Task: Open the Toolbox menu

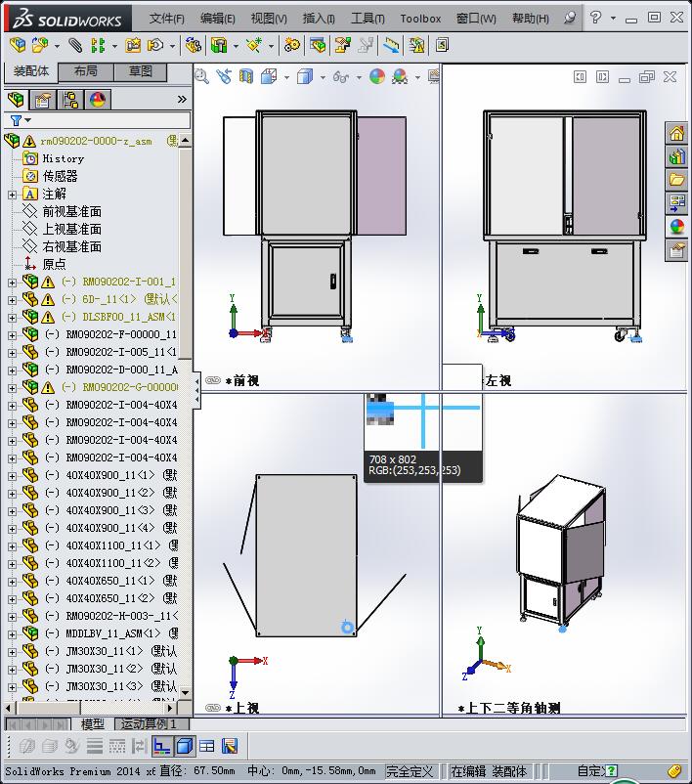Action: click(x=420, y=19)
